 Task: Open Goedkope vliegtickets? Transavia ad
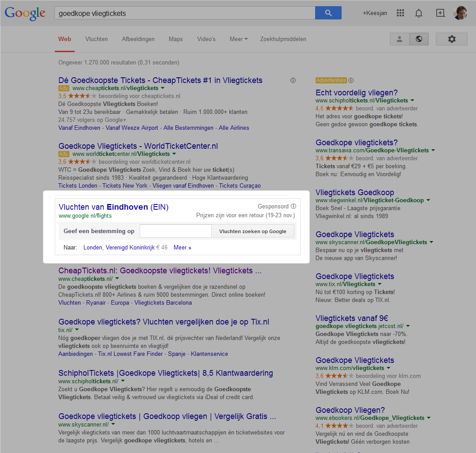click(356, 142)
